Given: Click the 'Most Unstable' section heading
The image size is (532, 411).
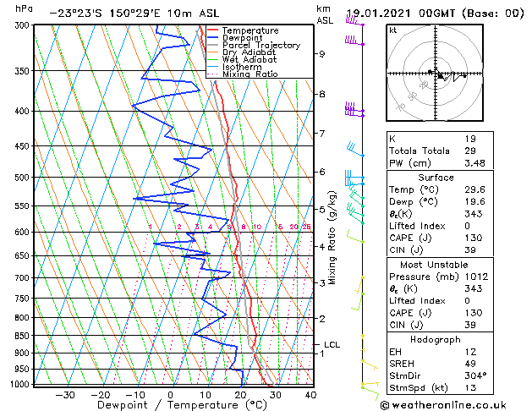Looking at the screenshot, I should click(434, 265).
